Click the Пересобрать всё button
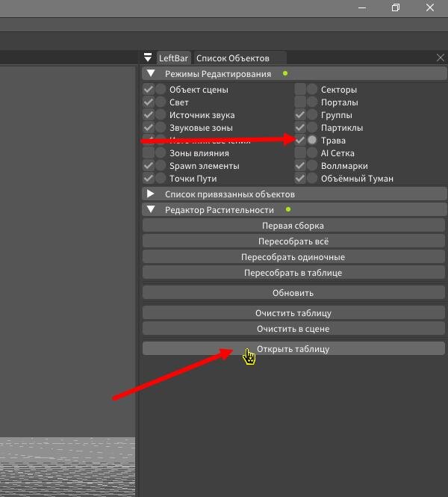 pyautogui.click(x=293, y=241)
